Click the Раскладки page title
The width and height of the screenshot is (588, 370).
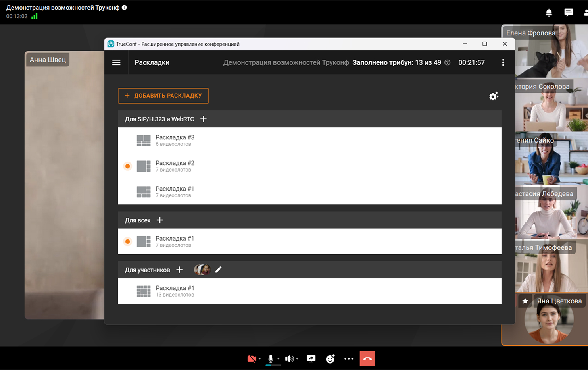pyautogui.click(x=152, y=62)
